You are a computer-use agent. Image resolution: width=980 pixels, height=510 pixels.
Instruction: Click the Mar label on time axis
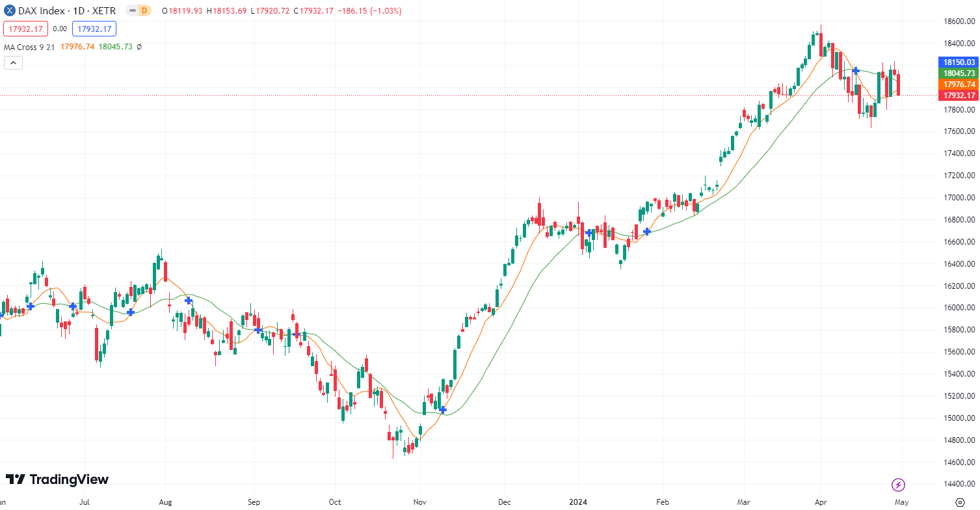[744, 502]
